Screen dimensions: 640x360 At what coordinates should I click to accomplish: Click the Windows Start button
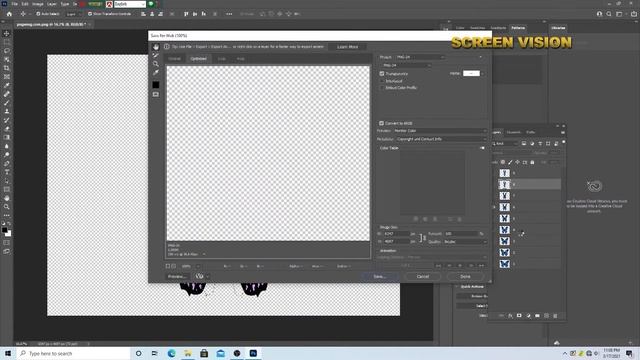[8, 353]
